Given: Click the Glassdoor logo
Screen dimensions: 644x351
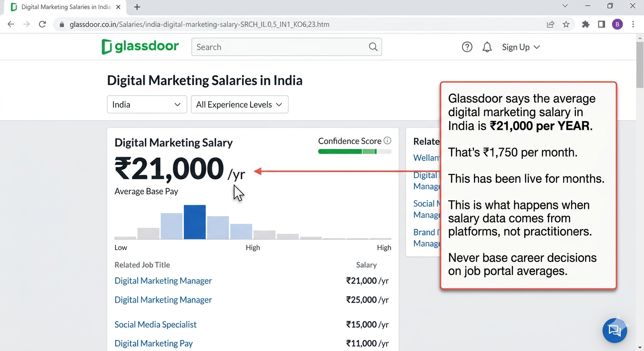Looking at the screenshot, I should click(140, 47).
